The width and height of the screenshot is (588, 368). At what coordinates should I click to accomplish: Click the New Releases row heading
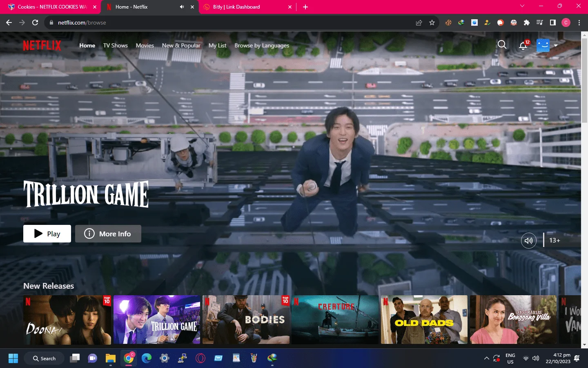(49, 286)
